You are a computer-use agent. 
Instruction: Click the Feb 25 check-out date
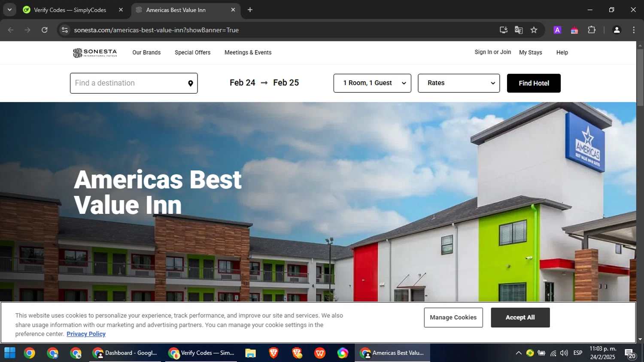[286, 83]
